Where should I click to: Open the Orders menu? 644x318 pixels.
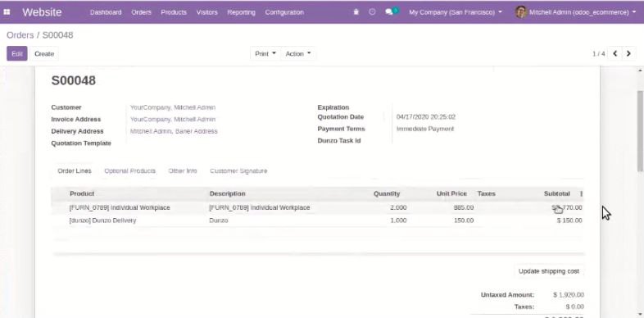pos(141,12)
